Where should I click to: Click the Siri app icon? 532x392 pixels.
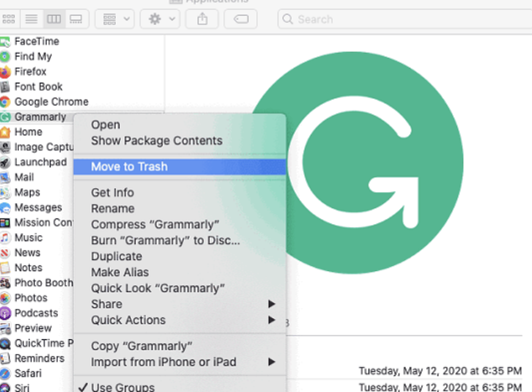point(5,388)
